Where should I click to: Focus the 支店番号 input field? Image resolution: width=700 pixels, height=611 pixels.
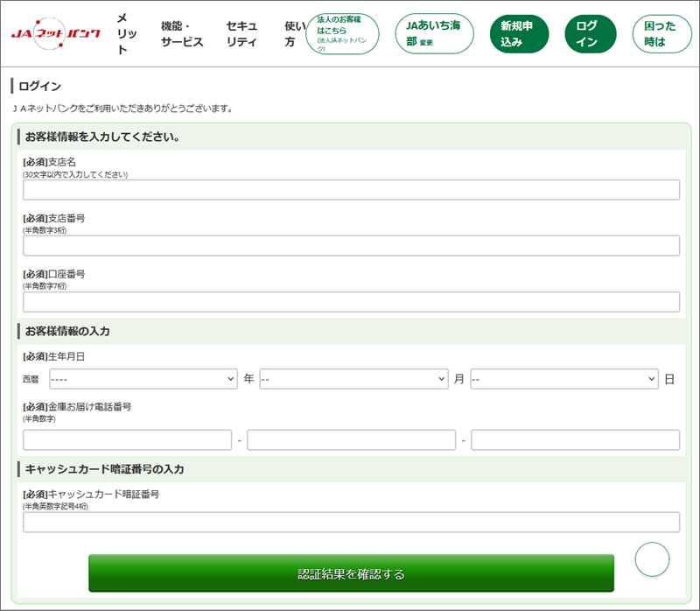[352, 246]
